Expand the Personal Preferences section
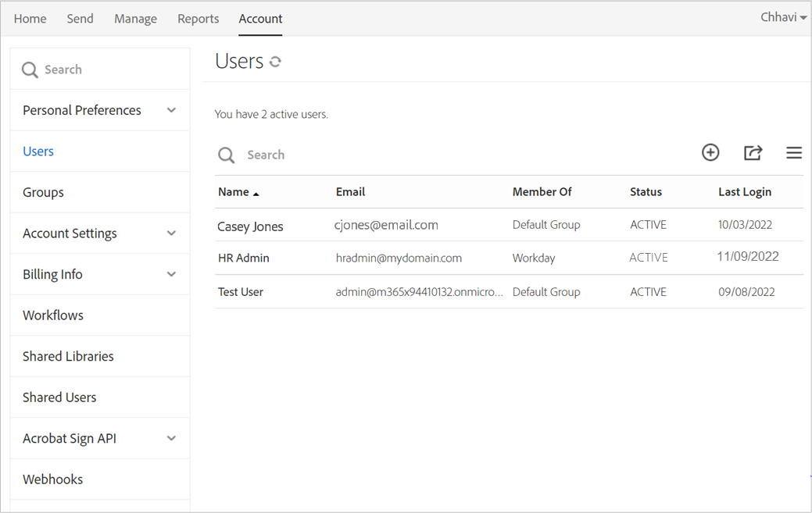The height and width of the screenshot is (513, 812). point(171,110)
